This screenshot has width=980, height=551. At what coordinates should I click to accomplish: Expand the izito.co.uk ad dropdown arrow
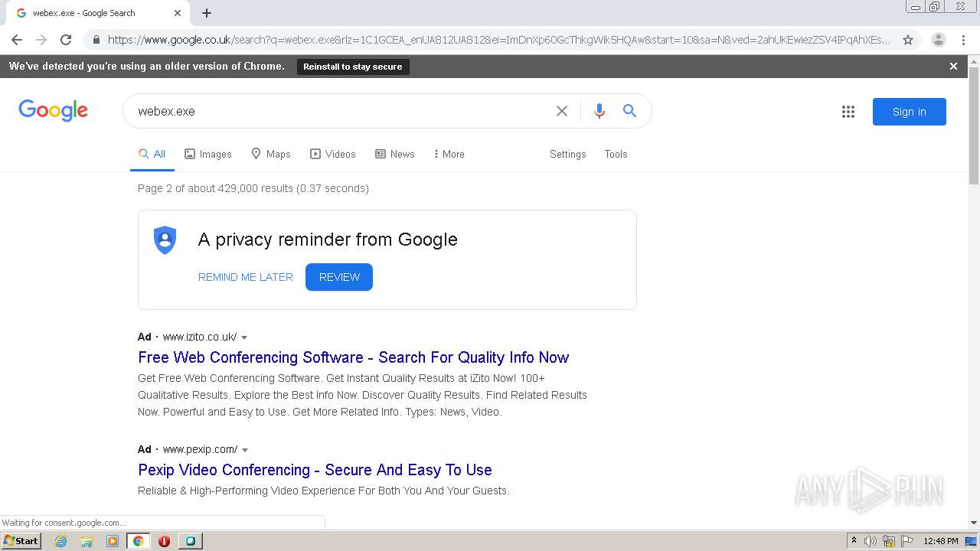point(244,337)
